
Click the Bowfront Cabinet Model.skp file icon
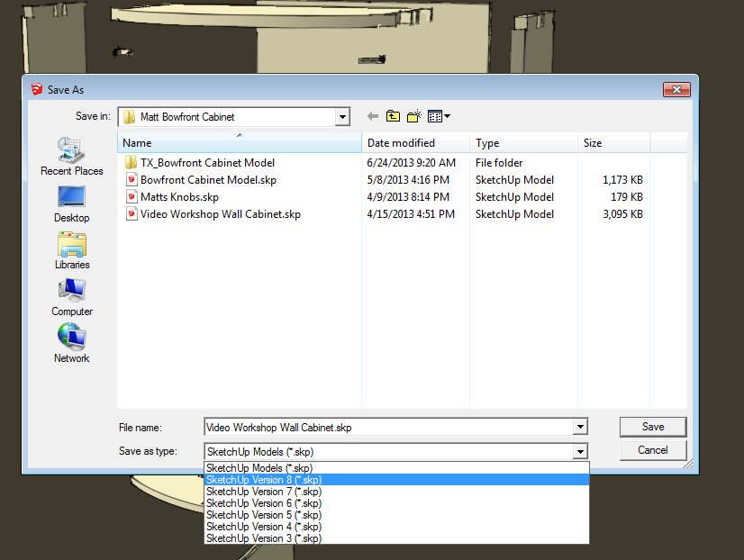132,180
